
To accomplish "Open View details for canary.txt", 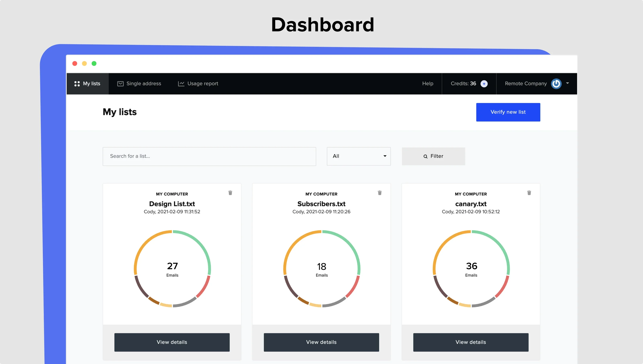I will coord(471,342).
